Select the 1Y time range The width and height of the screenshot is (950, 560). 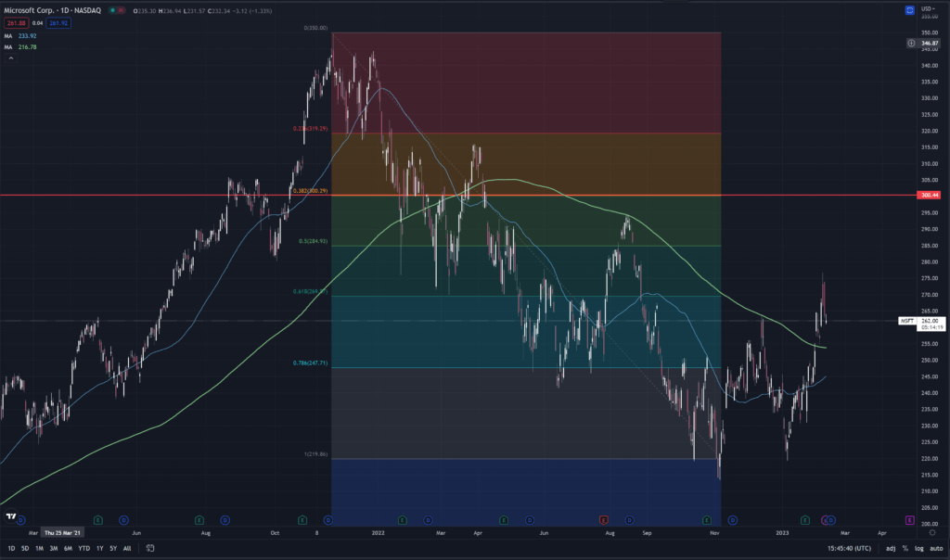click(99, 549)
